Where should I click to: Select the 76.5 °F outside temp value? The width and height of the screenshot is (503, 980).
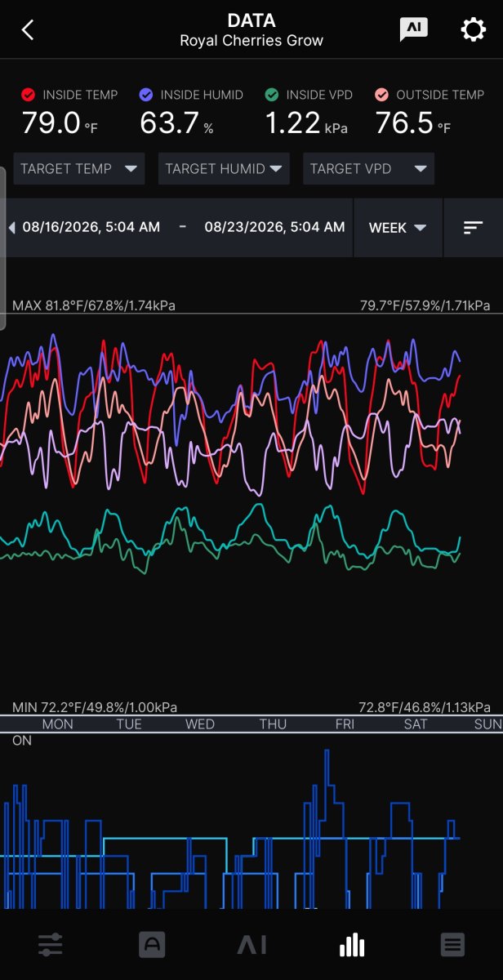point(413,123)
